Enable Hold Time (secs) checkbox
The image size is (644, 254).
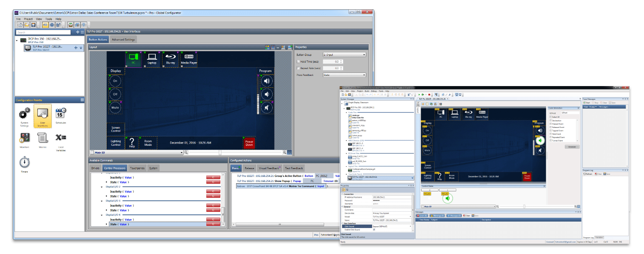[x=298, y=62]
